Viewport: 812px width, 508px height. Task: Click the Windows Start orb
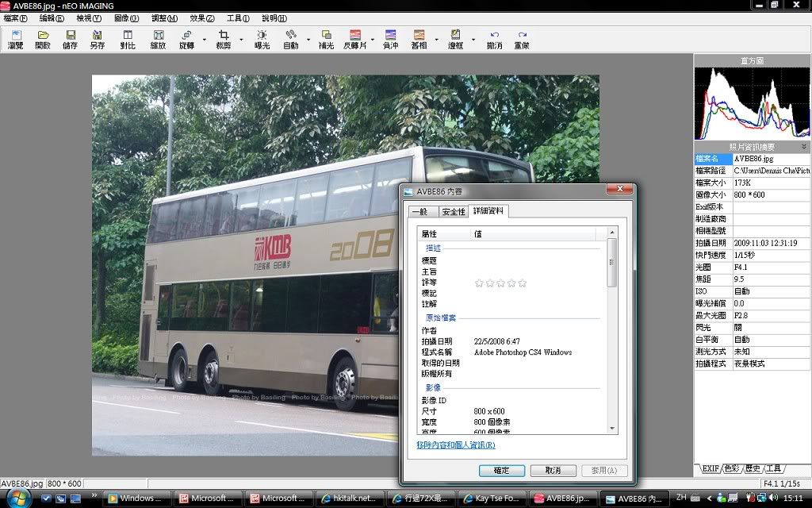point(17,498)
